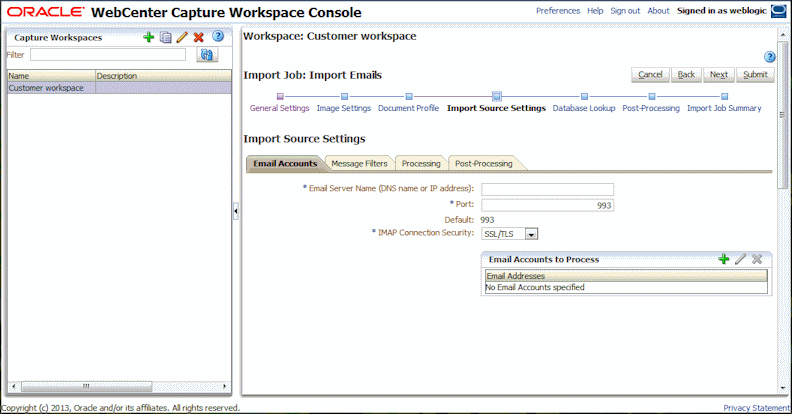Click the Document Profile step label
The height and width of the screenshot is (414, 792).
[408, 108]
